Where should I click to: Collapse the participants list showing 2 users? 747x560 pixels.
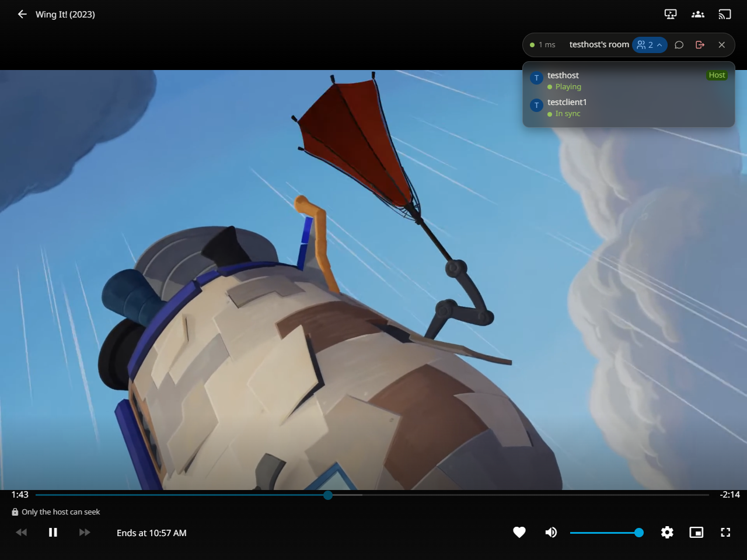tap(650, 45)
